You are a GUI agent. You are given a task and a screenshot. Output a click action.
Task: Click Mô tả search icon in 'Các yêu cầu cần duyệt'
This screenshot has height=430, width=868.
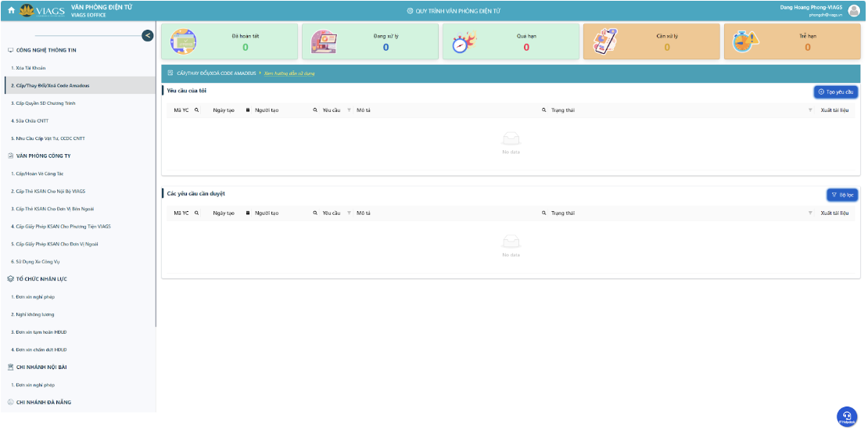(543, 213)
